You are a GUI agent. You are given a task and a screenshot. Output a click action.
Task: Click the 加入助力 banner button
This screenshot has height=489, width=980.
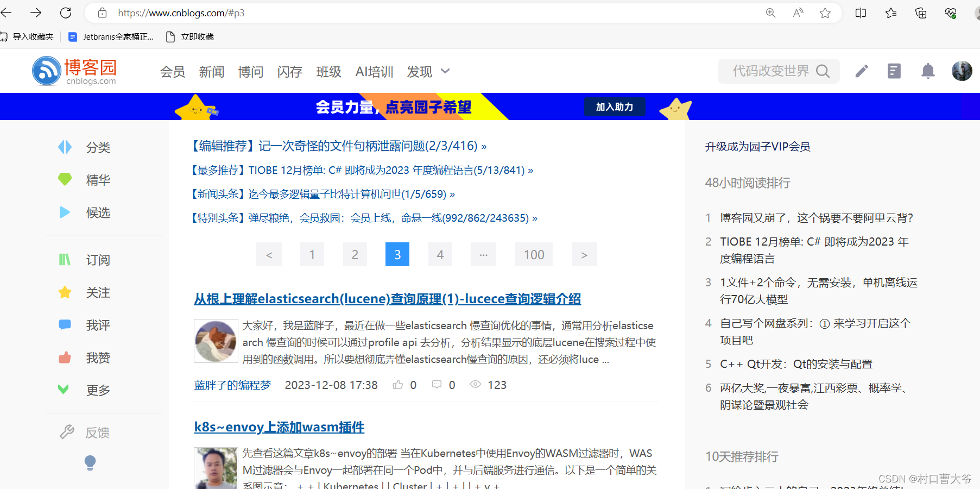615,106
